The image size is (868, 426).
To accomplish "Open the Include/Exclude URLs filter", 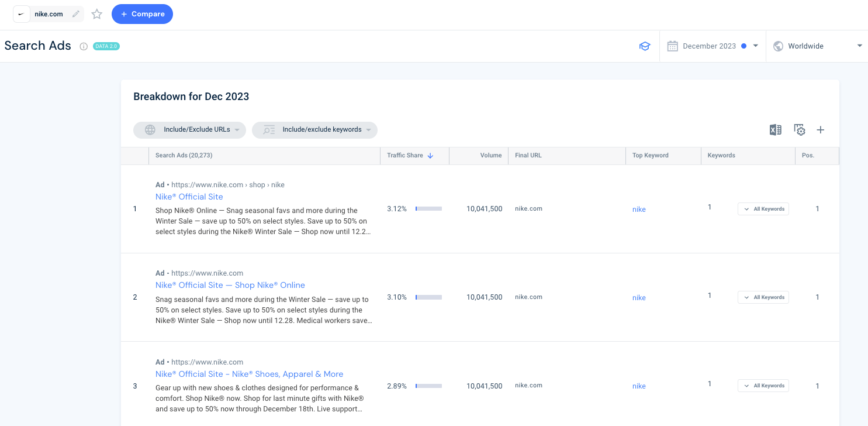I will (x=189, y=130).
